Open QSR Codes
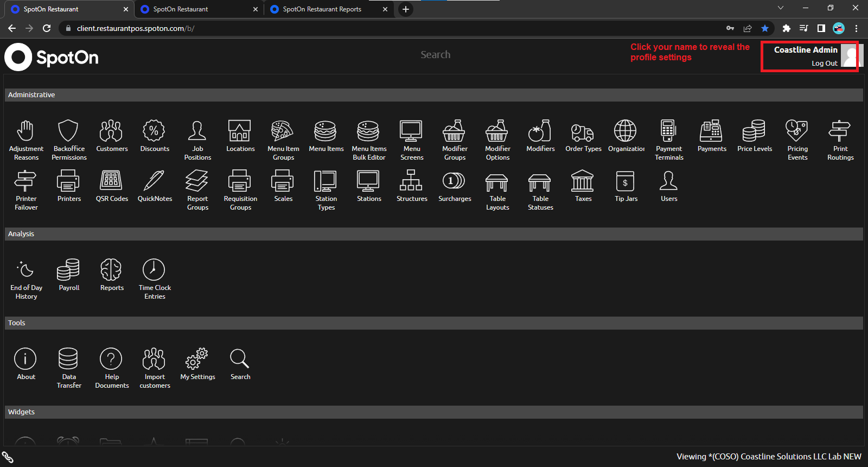The width and height of the screenshot is (868, 467). 112,186
